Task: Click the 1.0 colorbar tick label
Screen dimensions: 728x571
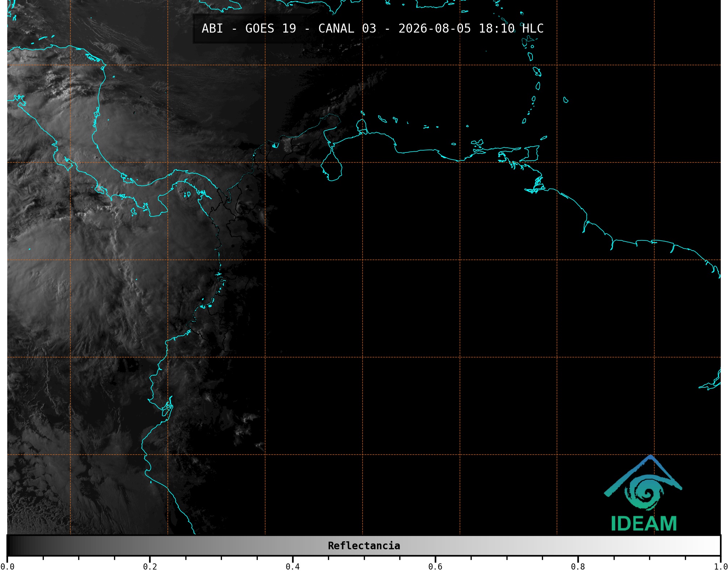Action: 720,566
